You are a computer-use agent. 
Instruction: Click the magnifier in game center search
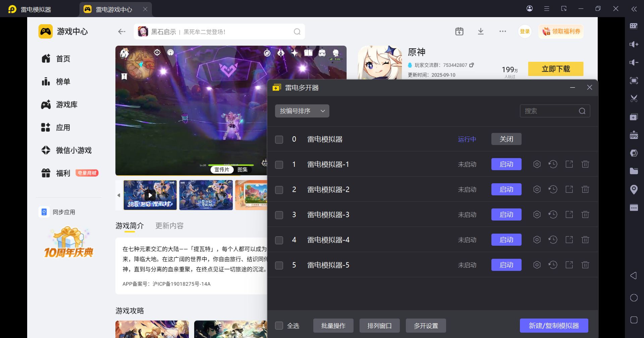(x=297, y=32)
